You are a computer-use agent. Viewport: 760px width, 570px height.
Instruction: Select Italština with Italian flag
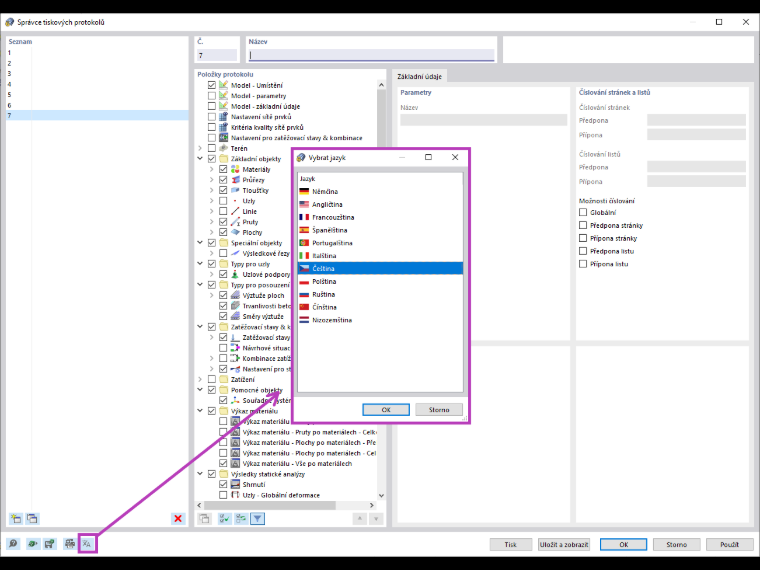point(380,255)
